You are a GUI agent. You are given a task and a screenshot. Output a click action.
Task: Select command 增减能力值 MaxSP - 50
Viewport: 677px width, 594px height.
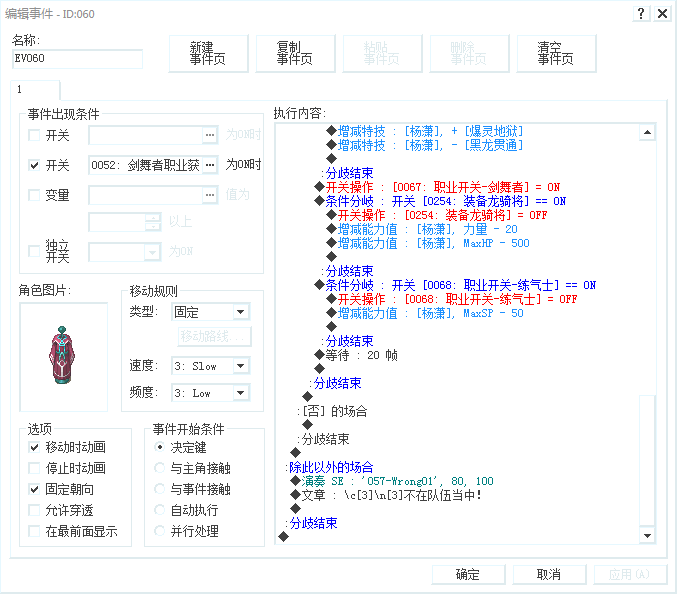click(425, 313)
